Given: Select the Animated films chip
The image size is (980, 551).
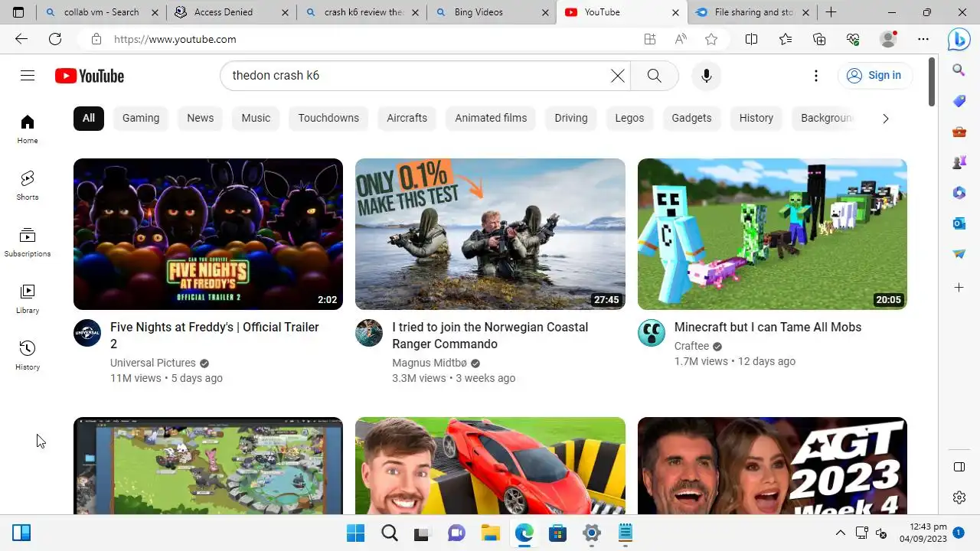Looking at the screenshot, I should 491,118.
